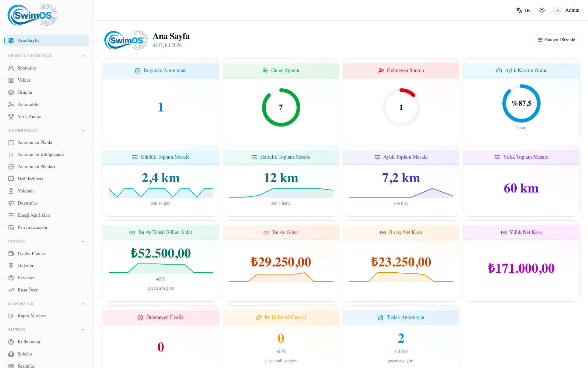Collapse the Finans sidebar section
This screenshot has height=368, width=588.
83,241
